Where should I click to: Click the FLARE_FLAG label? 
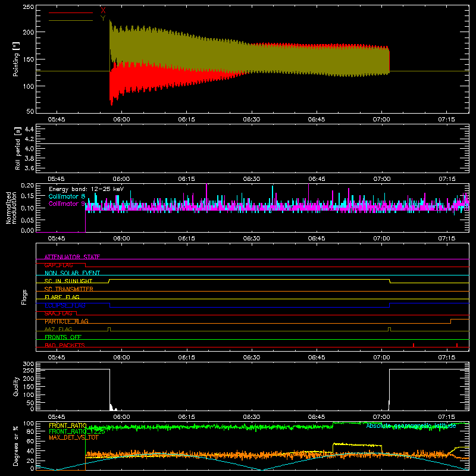coord(62,297)
